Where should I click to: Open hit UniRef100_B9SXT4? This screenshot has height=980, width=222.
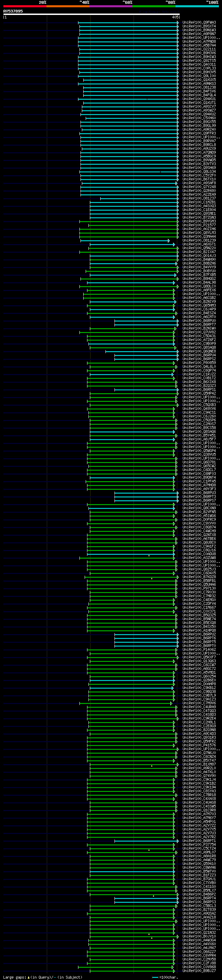(199, 26)
